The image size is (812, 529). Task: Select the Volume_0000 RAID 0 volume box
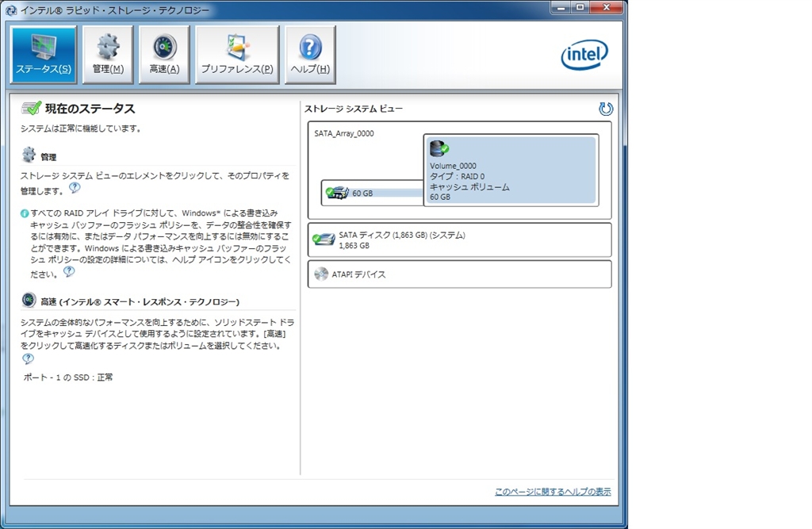click(511, 170)
